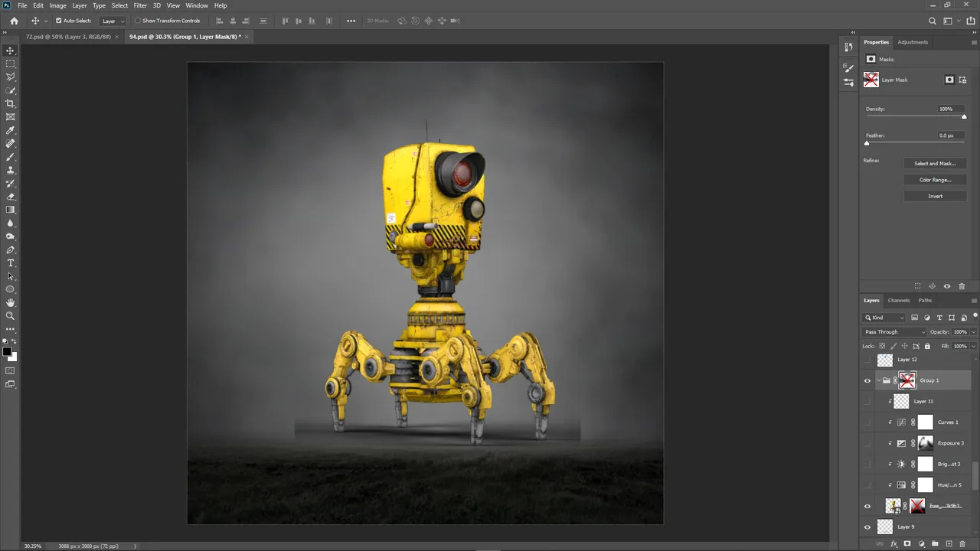Open the Image menu

tap(58, 5)
